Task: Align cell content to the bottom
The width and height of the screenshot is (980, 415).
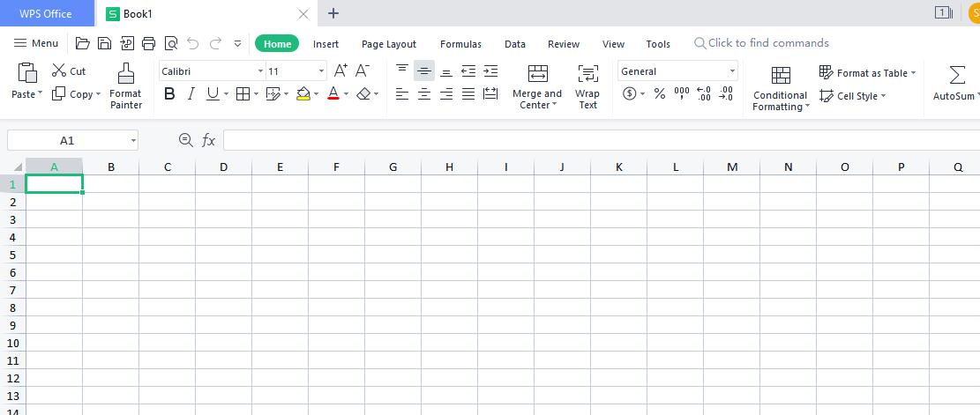Action: tap(446, 71)
